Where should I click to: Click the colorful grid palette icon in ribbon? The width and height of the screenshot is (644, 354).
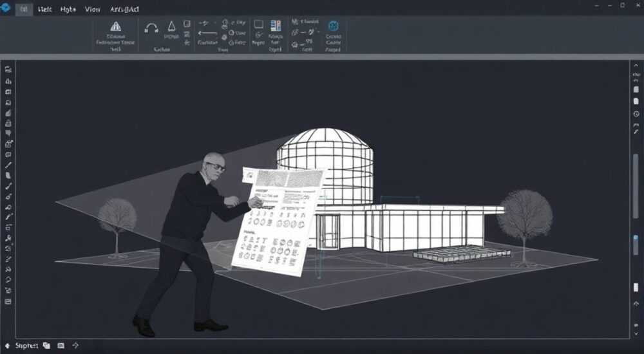(276, 26)
